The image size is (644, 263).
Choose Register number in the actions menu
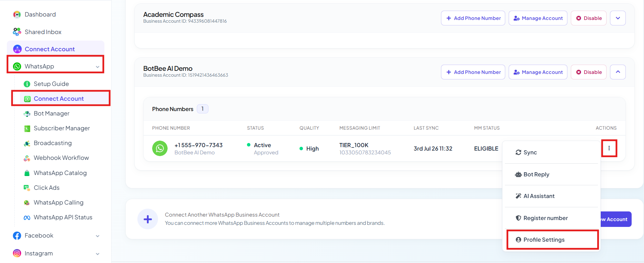[551, 218]
